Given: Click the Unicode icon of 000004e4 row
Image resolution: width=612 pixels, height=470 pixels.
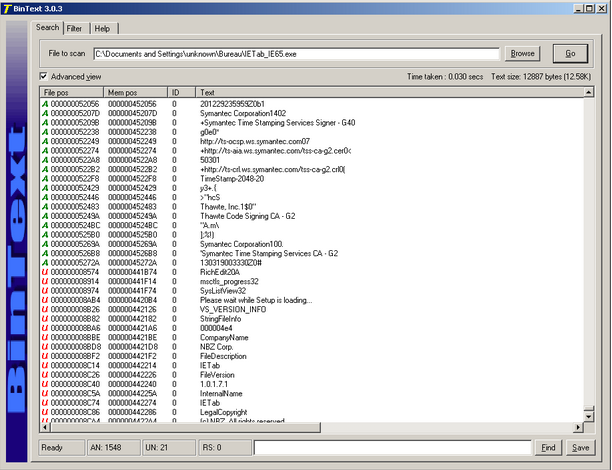Looking at the screenshot, I should pyautogui.click(x=45, y=328).
